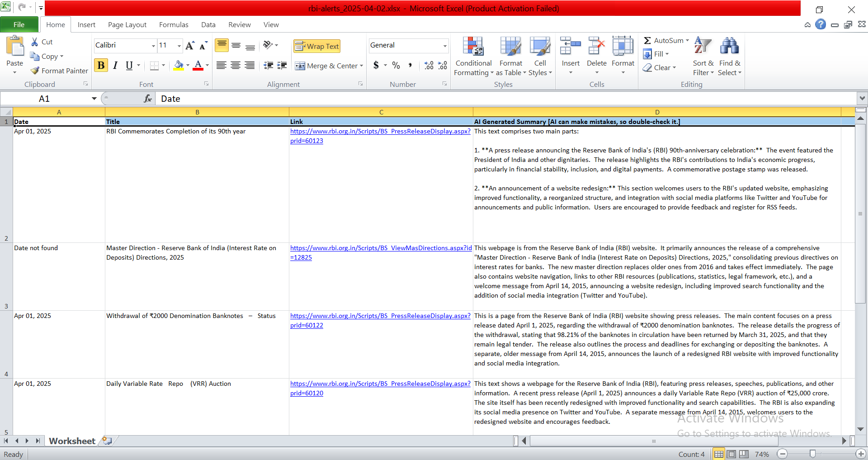Toggle Underline formatting

tap(129, 66)
